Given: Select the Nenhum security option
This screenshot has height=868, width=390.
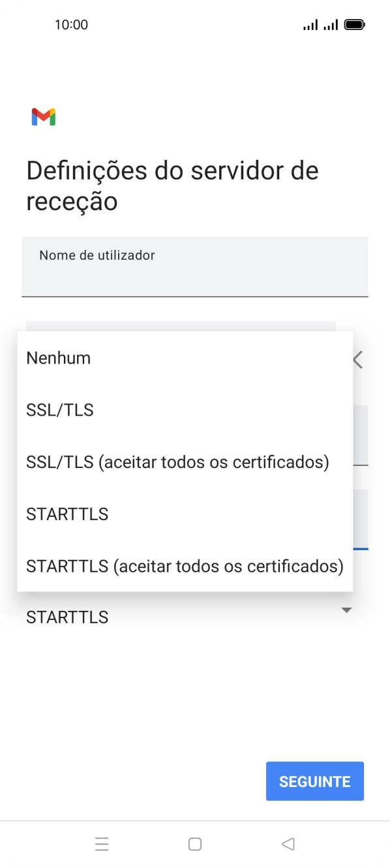Looking at the screenshot, I should (x=58, y=357).
